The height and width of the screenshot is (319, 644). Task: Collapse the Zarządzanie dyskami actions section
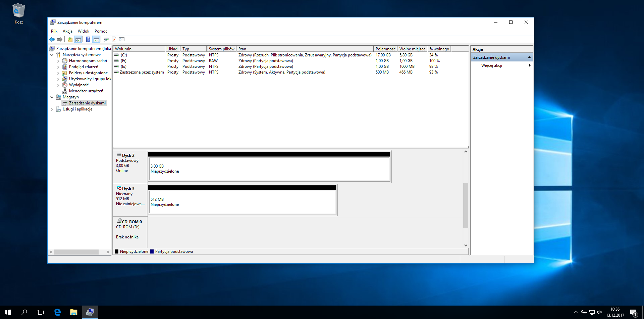(x=529, y=57)
